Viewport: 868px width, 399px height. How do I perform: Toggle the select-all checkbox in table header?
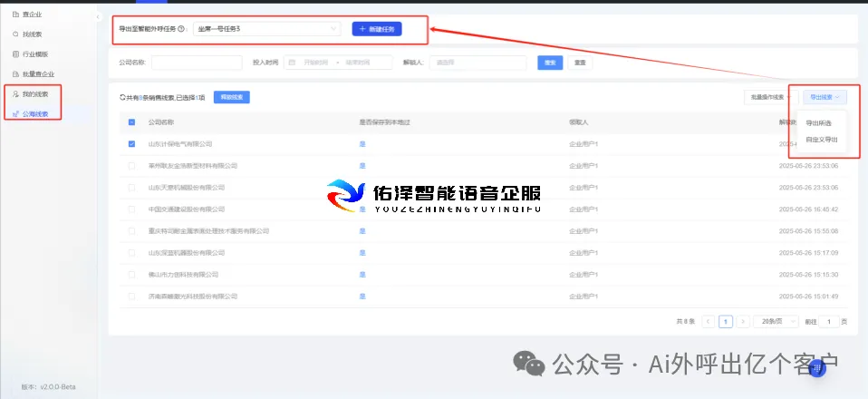(x=131, y=122)
